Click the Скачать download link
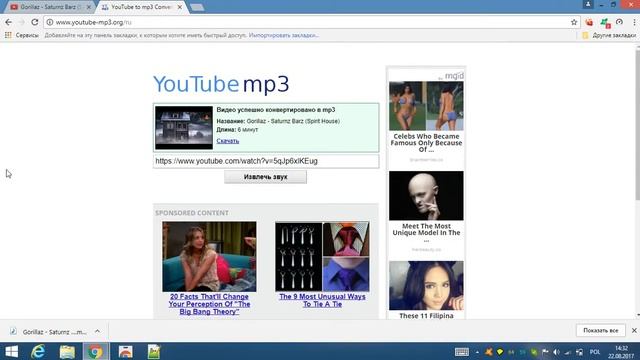The height and width of the screenshot is (360, 640). click(x=228, y=141)
